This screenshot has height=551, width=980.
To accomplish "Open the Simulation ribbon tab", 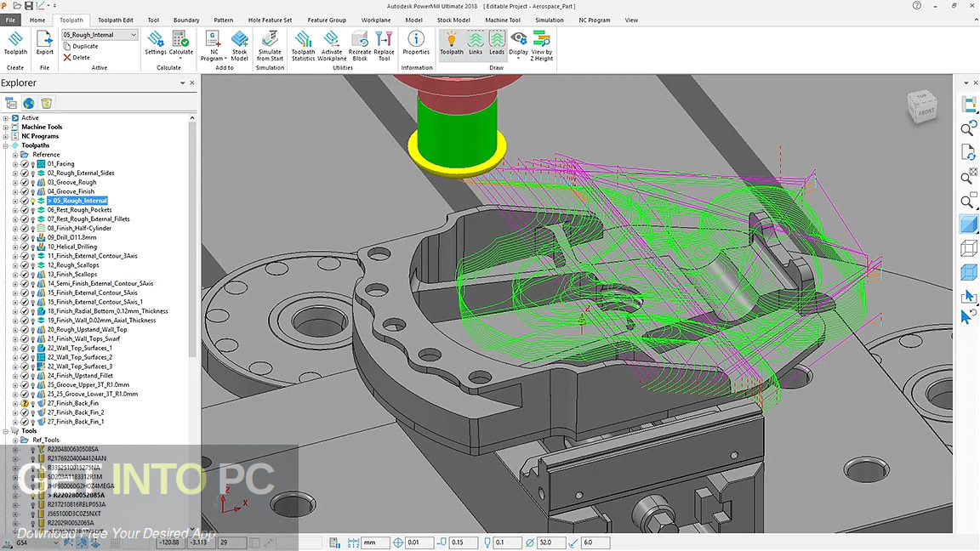I will click(x=550, y=20).
